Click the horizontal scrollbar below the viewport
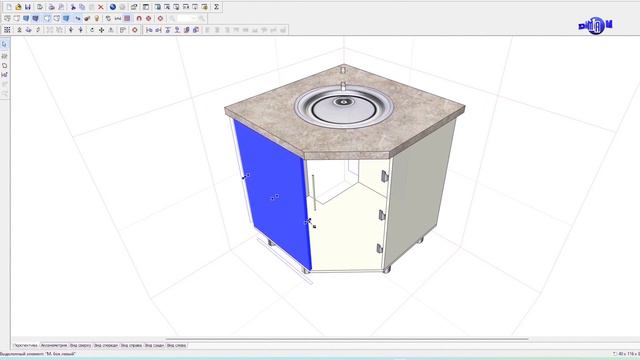Viewport: 640px width, 360px height. click(347, 339)
